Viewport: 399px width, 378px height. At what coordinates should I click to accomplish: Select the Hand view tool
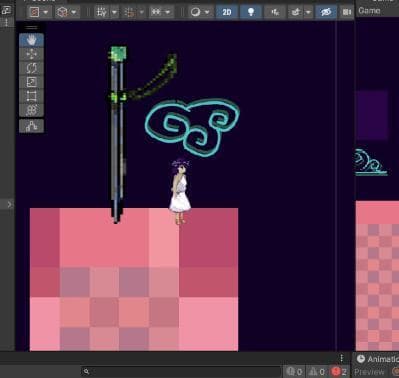[31, 40]
